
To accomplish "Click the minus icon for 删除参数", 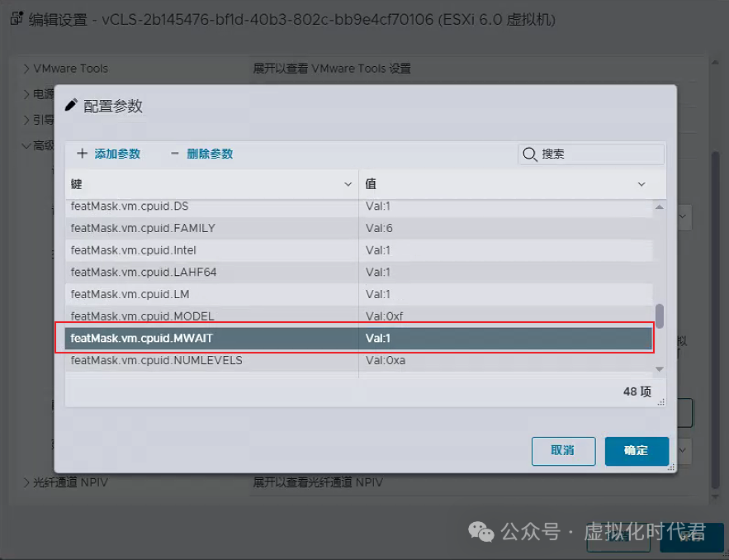I will point(174,154).
